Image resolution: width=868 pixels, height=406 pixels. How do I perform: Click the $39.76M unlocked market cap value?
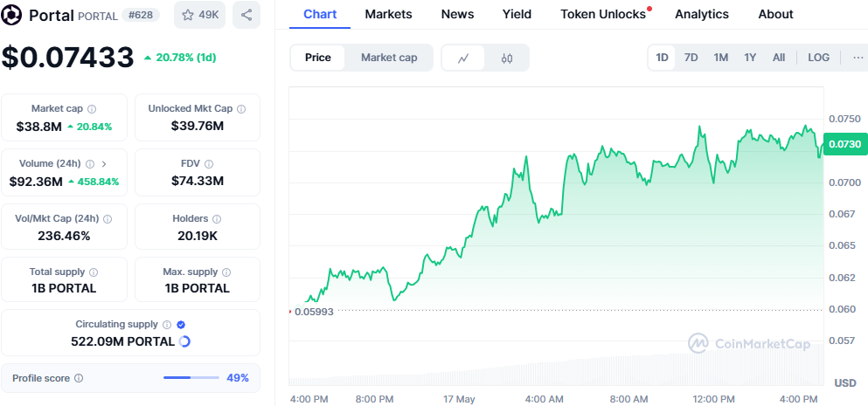point(198,126)
